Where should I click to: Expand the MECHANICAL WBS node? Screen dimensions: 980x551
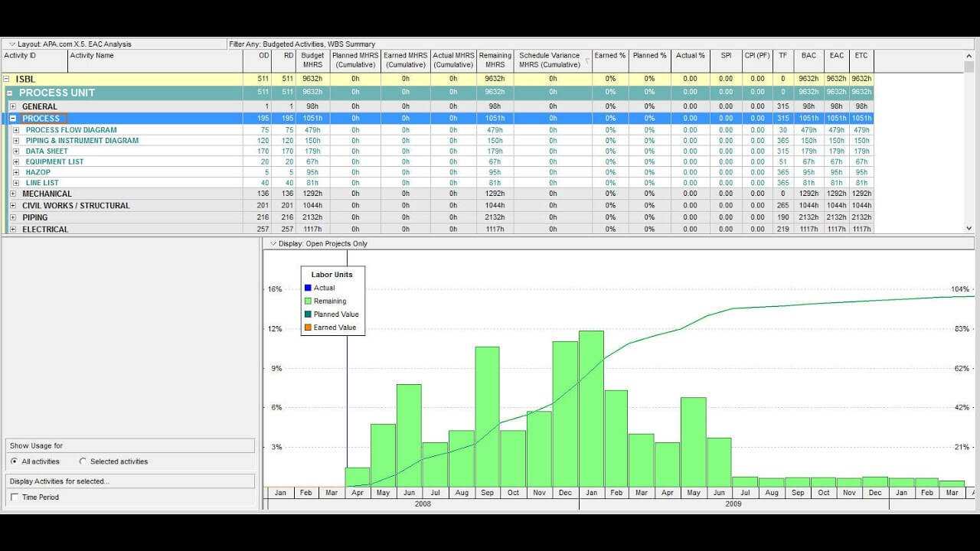(12, 194)
